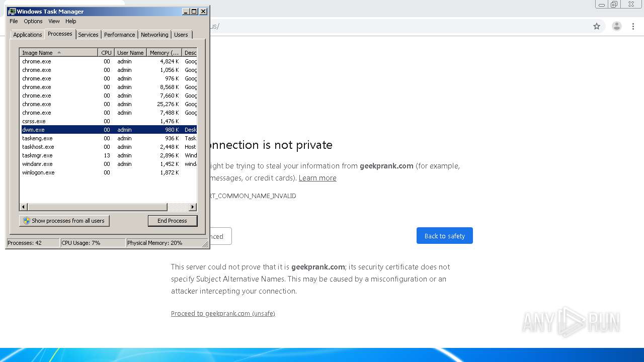This screenshot has height=362, width=644.
Task: Switch to the Applications tab
Action: [x=27, y=35]
